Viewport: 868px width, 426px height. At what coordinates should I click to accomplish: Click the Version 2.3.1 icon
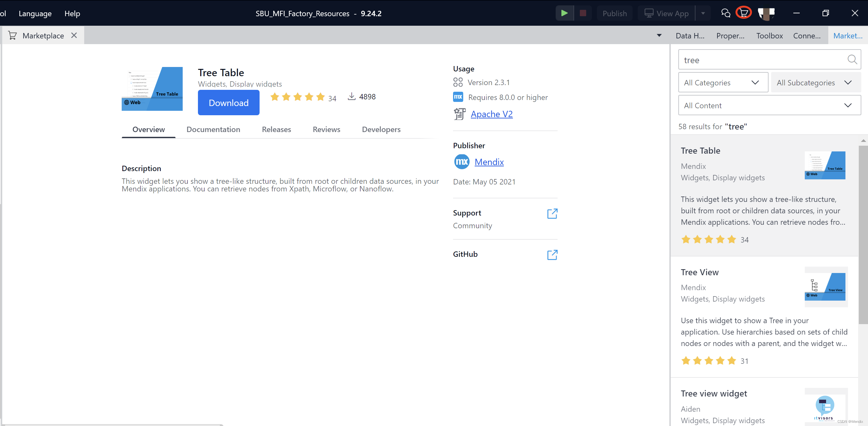458,82
